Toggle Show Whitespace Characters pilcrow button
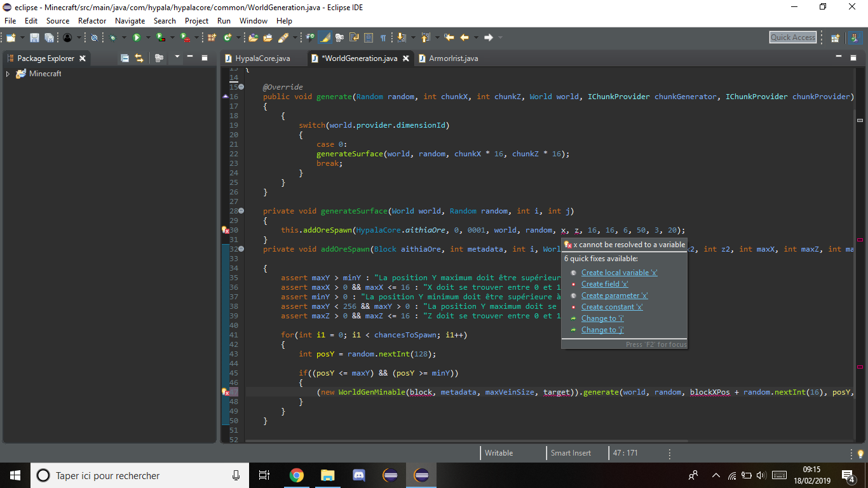 point(383,37)
